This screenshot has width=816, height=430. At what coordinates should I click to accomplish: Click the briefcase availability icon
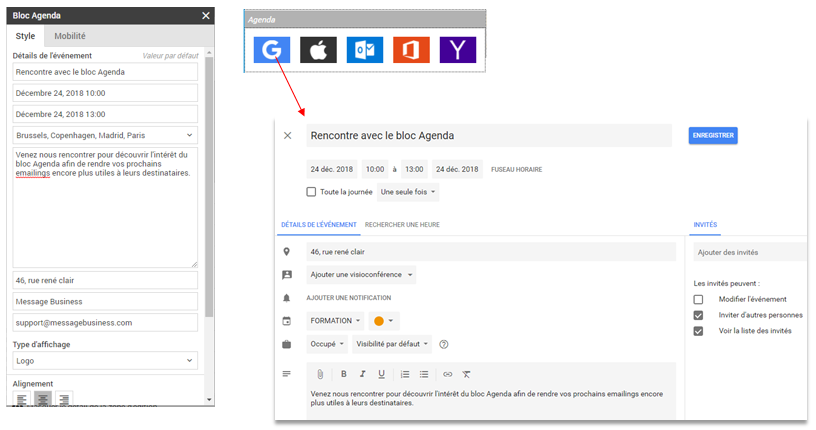(x=286, y=344)
